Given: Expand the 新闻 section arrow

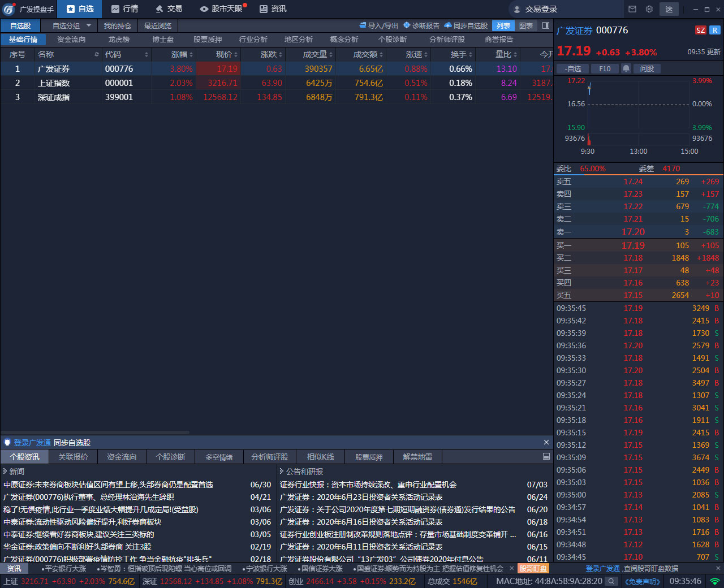Looking at the screenshot, I should [x=5, y=471].
